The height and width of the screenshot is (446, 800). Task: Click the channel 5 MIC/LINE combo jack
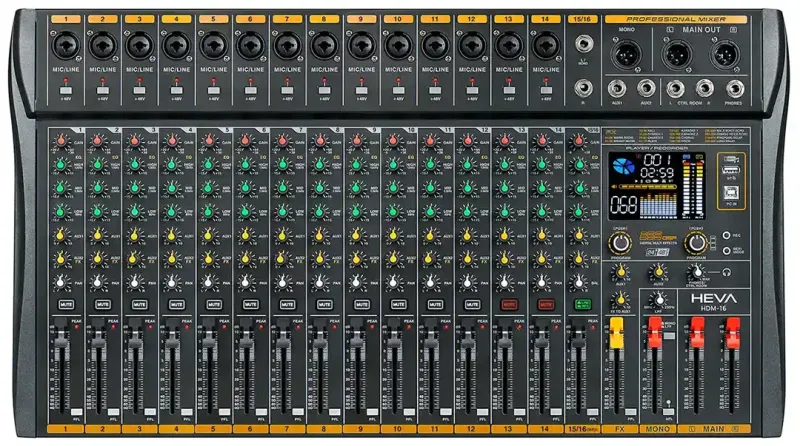click(x=213, y=45)
